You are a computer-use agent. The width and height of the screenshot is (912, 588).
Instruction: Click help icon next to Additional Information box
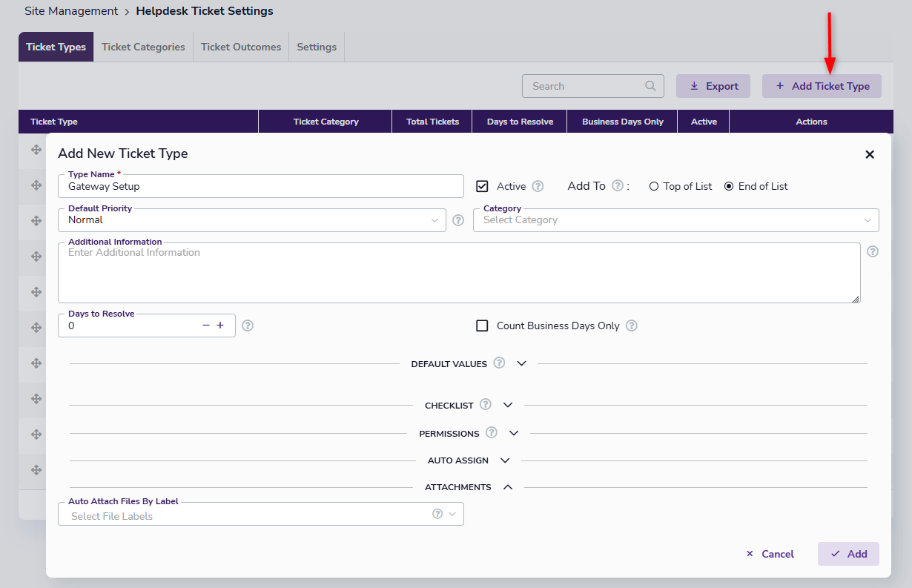(873, 251)
